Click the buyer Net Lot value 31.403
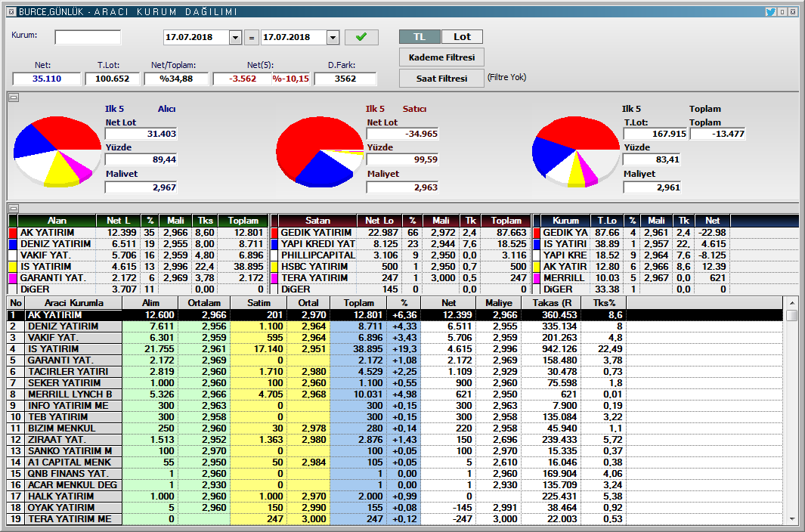The width and height of the screenshot is (805, 532). 141,134
